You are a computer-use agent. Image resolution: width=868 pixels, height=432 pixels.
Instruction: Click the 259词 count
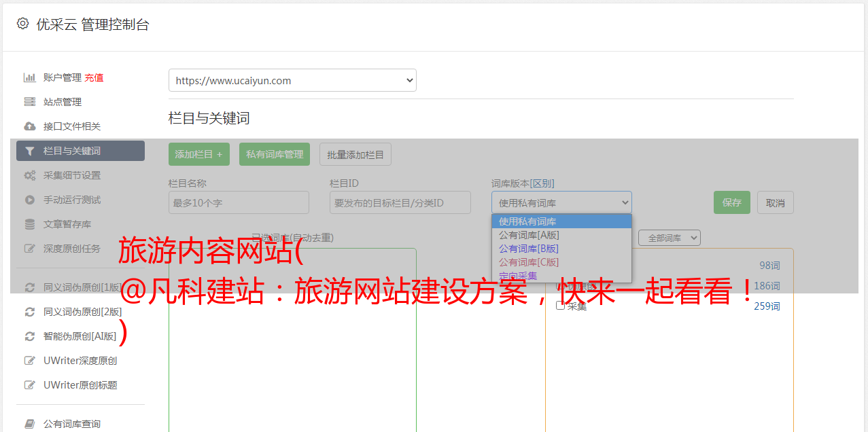(767, 306)
